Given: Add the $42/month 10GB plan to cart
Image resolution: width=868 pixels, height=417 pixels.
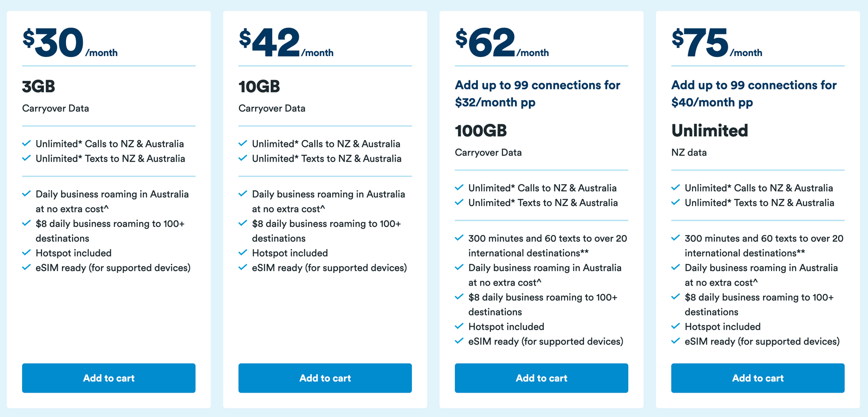Looking at the screenshot, I should pos(325,378).
